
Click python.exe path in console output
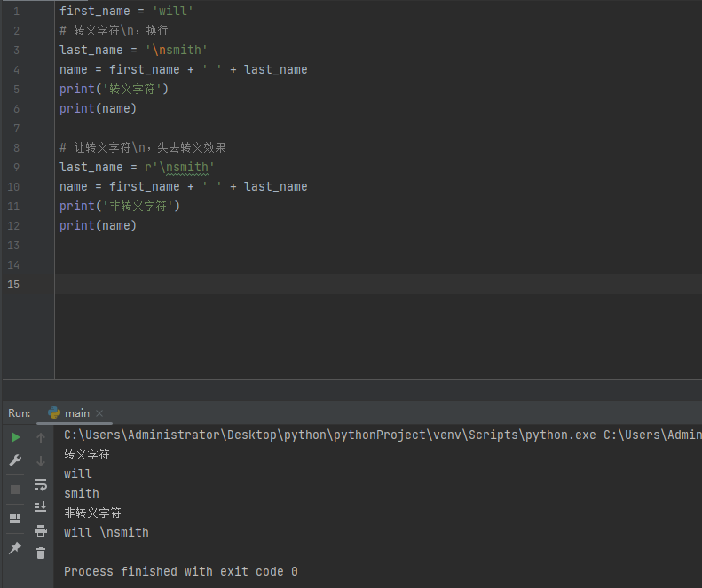point(330,435)
